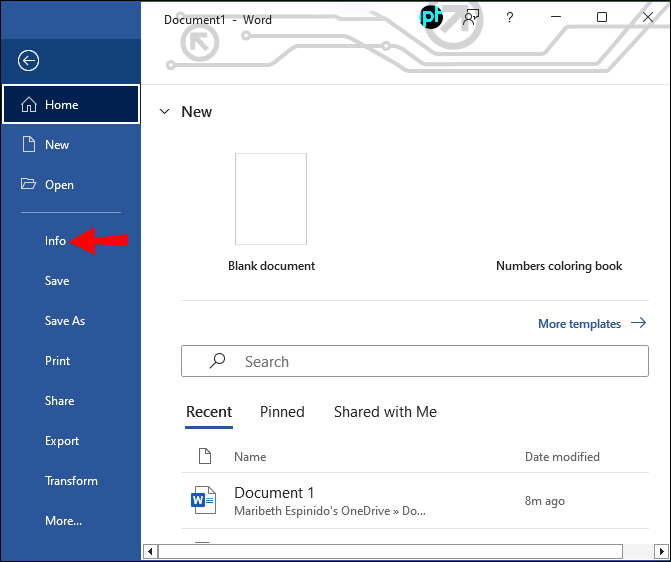The height and width of the screenshot is (562, 671).
Task: Click the Help question mark icon
Action: pos(509,18)
